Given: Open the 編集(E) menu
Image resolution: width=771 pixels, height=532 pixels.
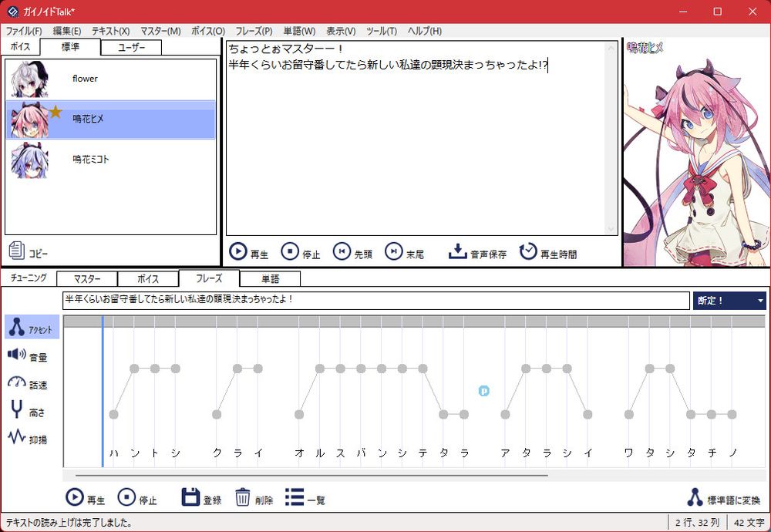Looking at the screenshot, I should pos(67,31).
